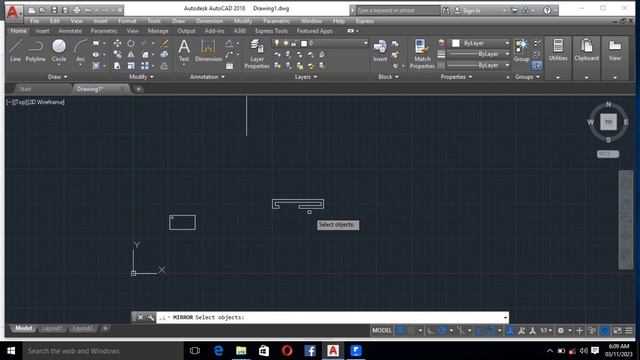
Task: Click the WCS button under ViewCube
Action: [x=608, y=154]
